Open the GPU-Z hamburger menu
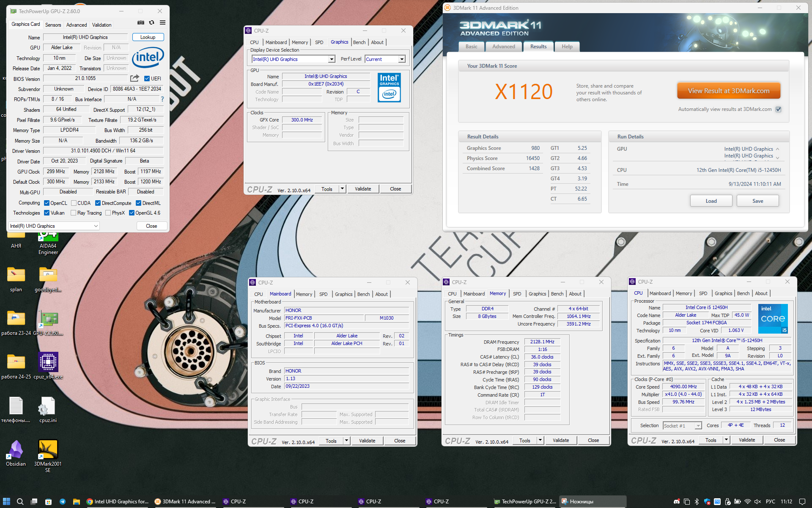 point(162,23)
